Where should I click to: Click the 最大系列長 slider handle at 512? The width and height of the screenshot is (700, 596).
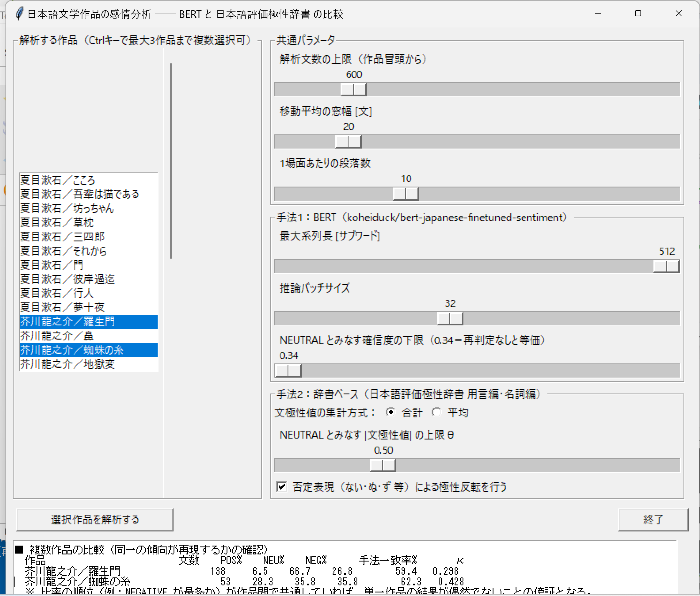tap(666, 266)
